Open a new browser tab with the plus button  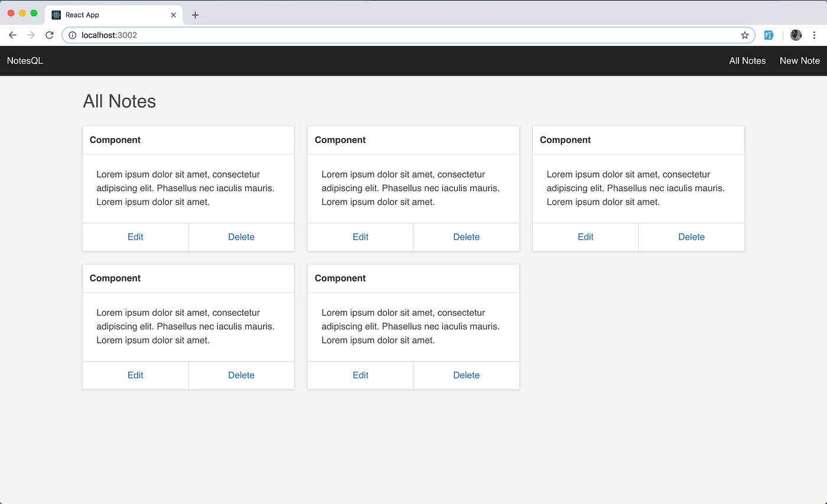pos(195,14)
